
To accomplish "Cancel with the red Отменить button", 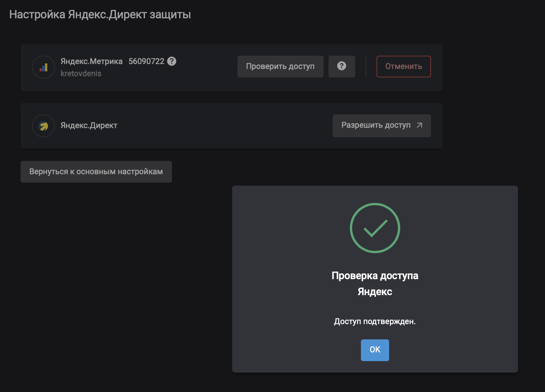I will pos(404,66).
